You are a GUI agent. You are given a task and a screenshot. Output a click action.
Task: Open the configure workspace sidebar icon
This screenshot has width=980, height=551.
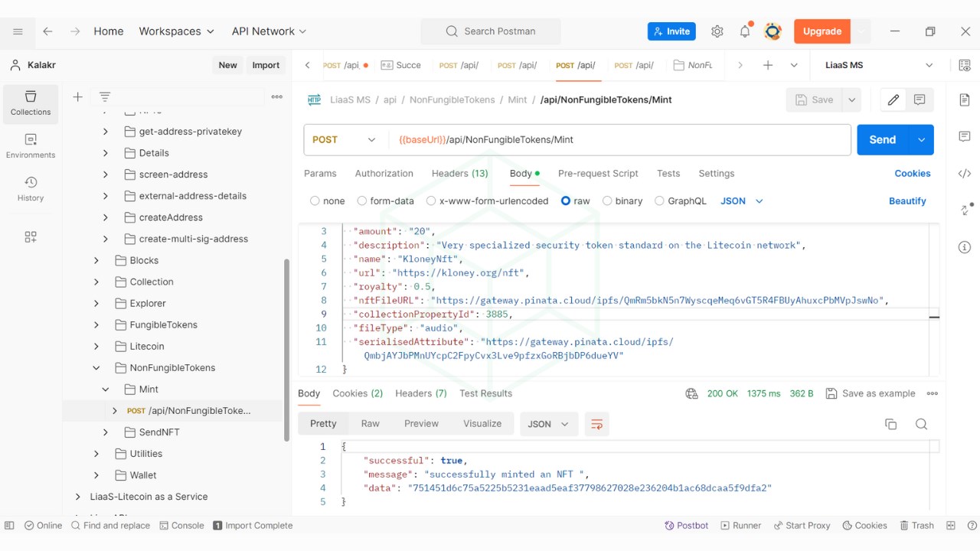pos(31,237)
